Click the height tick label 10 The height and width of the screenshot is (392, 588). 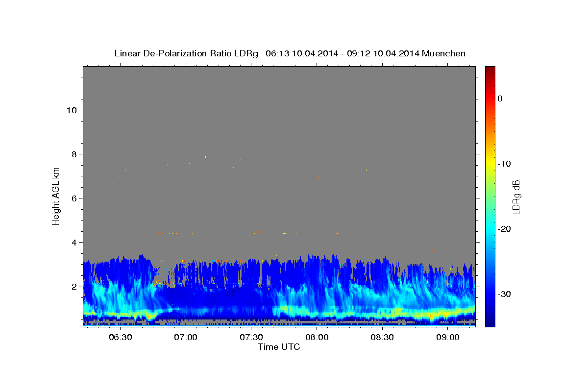[x=72, y=110]
